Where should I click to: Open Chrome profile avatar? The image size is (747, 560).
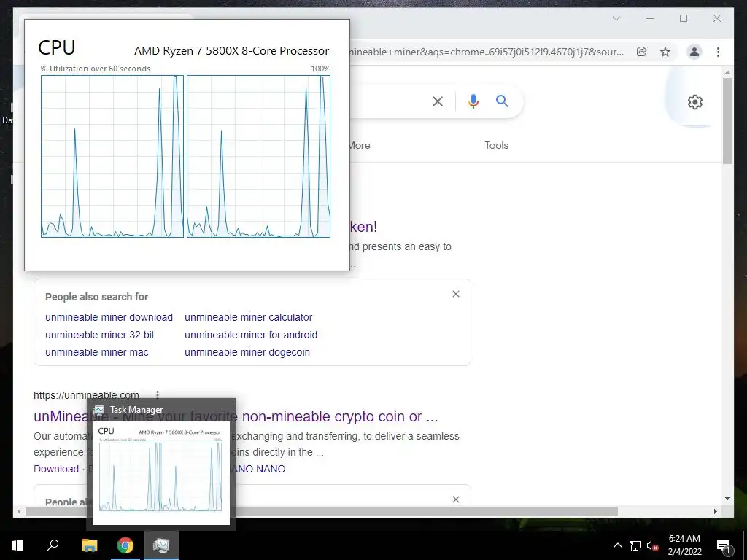694,52
